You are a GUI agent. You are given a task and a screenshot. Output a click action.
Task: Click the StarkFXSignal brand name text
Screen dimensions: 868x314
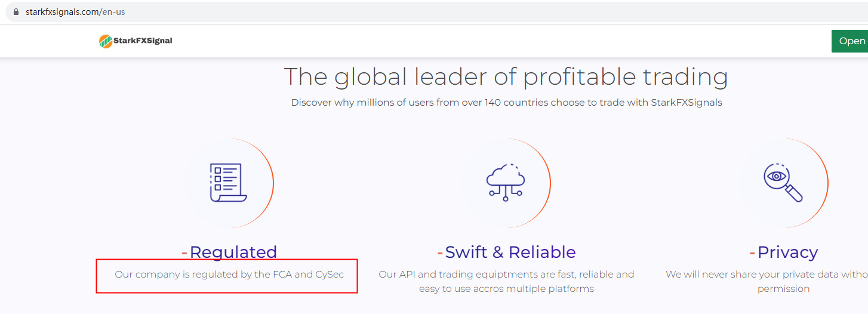click(143, 41)
